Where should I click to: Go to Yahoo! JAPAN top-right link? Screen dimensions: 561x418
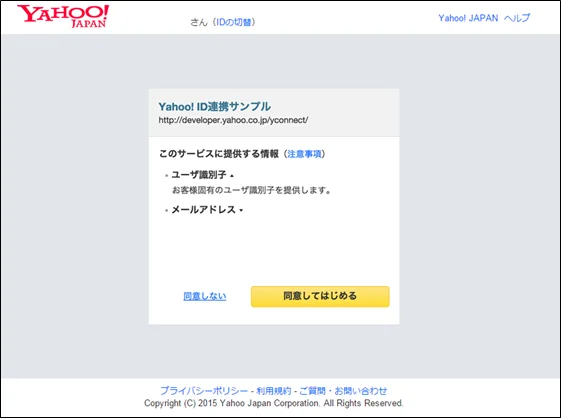click(468, 18)
